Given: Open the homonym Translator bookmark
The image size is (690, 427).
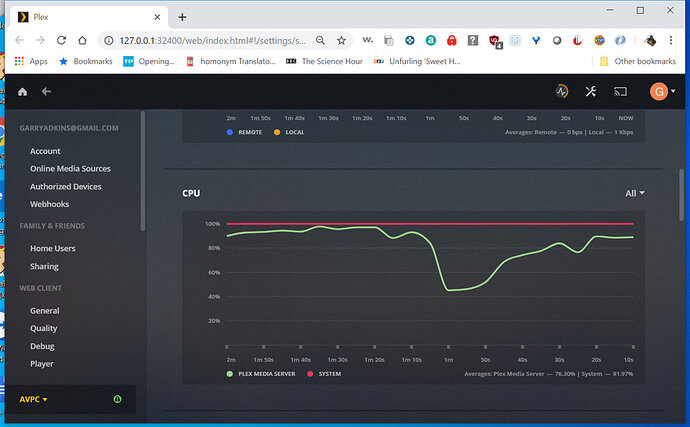Looking at the screenshot, I should (x=231, y=61).
